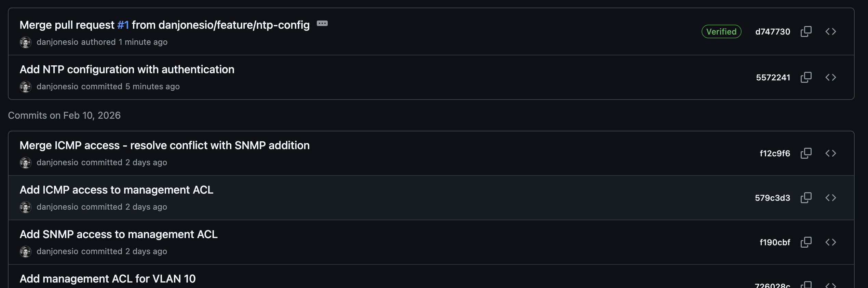Copy the SHA of commit 579c3d3

click(x=806, y=198)
